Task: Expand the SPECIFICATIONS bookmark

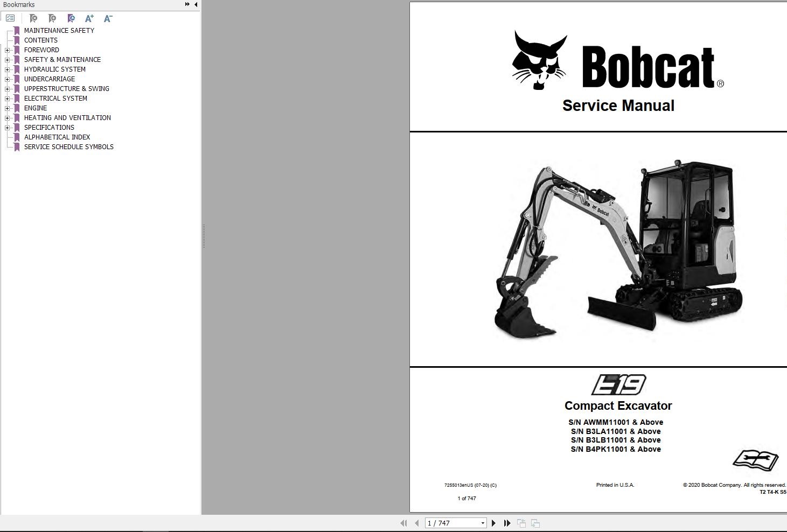Action: pos(7,128)
